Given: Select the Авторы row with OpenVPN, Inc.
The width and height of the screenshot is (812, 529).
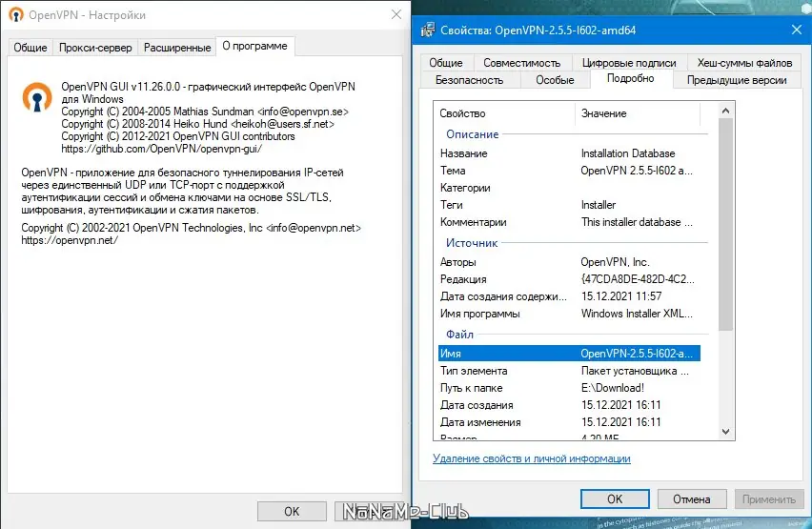Looking at the screenshot, I should point(569,262).
